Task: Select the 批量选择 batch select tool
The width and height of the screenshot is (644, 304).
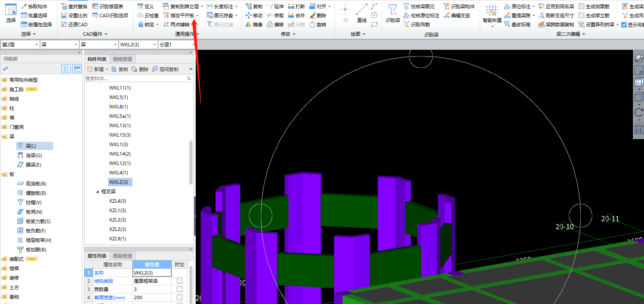Action: coord(34,15)
